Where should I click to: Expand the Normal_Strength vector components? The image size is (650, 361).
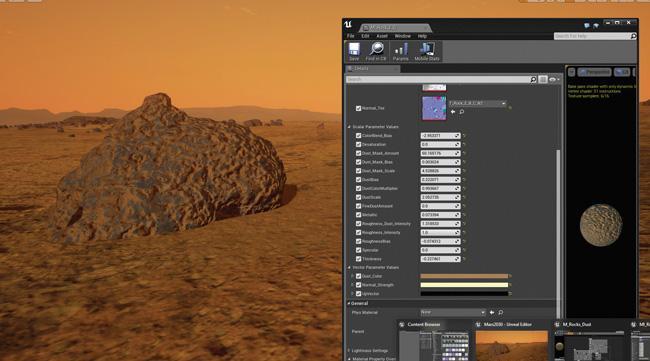[x=352, y=285]
